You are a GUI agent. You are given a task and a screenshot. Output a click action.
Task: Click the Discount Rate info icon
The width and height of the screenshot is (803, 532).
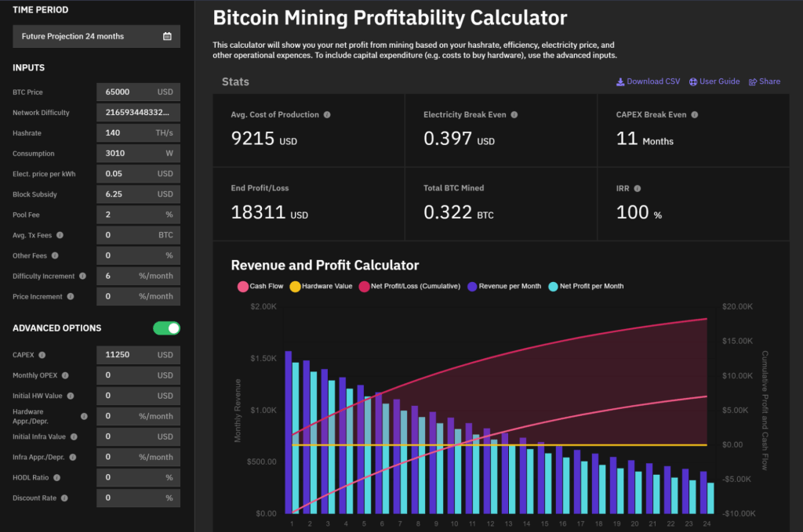pos(64,498)
